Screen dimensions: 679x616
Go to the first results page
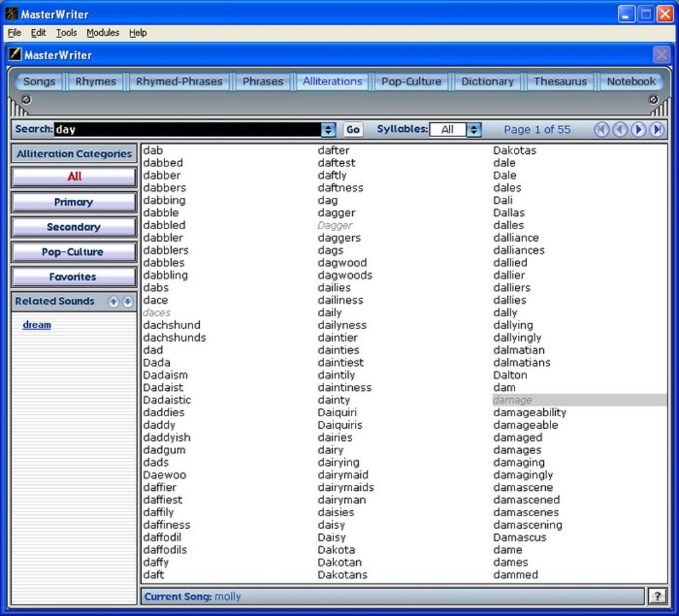601,129
